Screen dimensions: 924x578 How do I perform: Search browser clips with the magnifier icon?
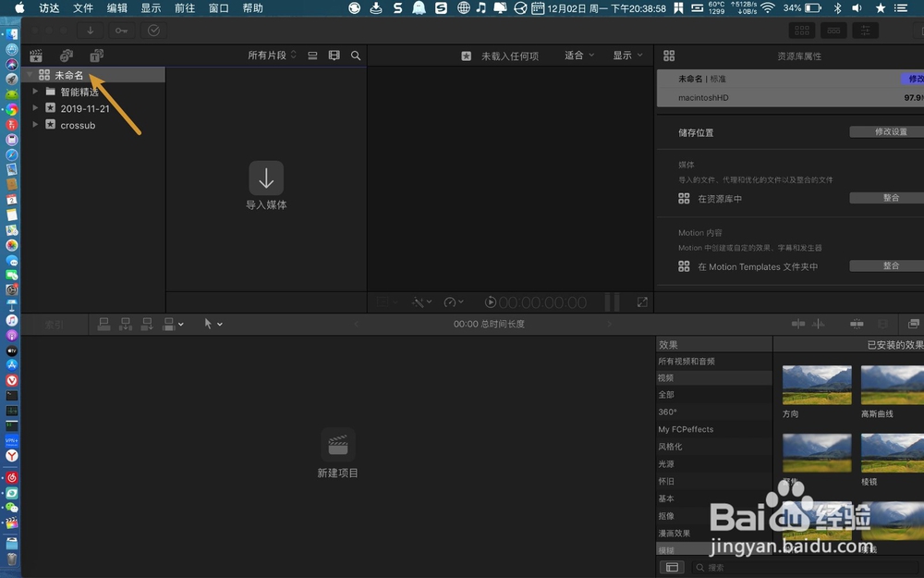coord(356,55)
